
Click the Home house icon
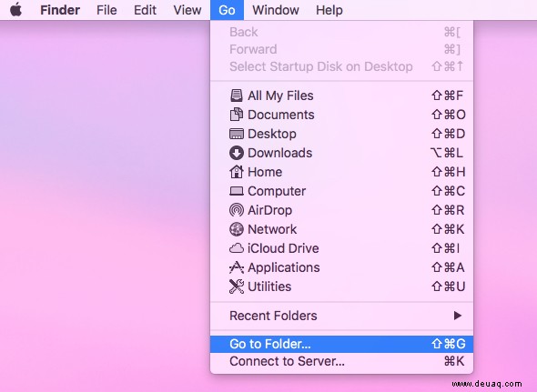[237, 172]
